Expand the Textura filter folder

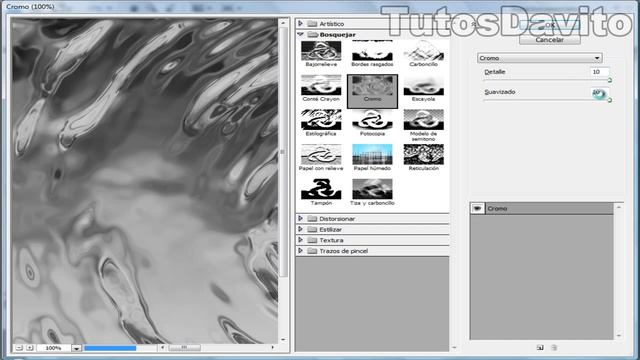[300, 240]
